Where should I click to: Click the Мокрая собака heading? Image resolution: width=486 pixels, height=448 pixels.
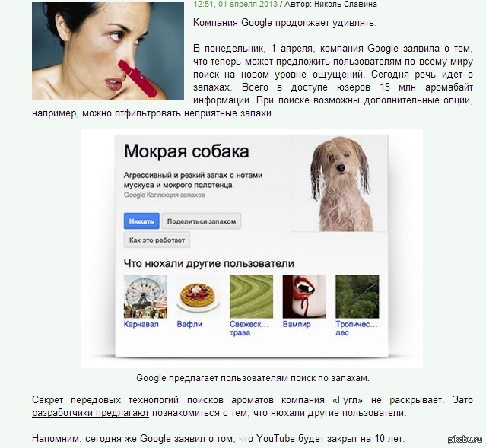(186, 151)
